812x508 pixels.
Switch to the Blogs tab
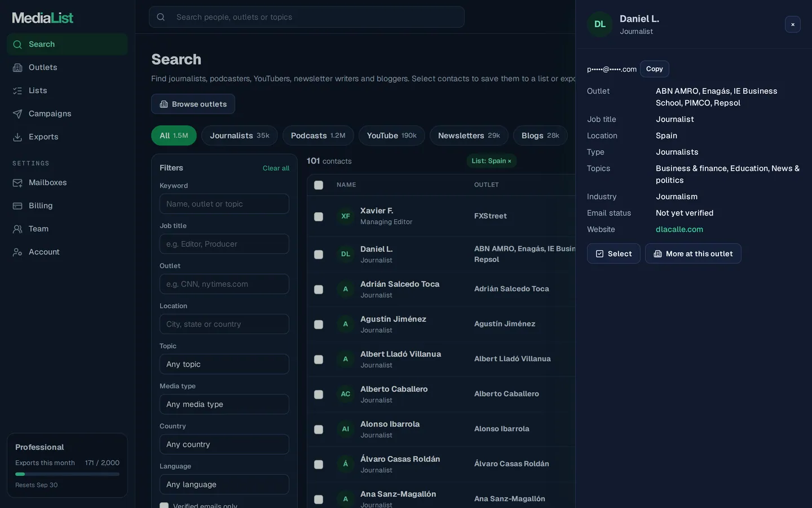pyautogui.click(x=540, y=135)
